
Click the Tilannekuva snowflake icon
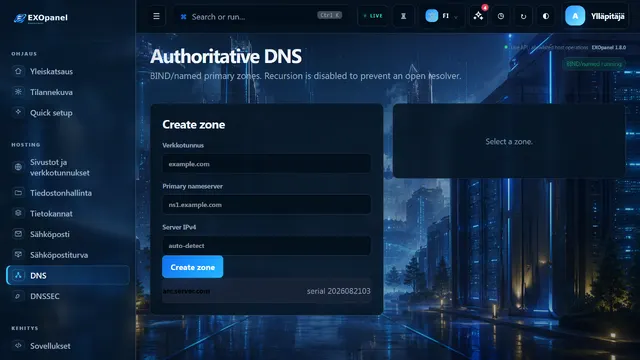[x=18, y=92]
